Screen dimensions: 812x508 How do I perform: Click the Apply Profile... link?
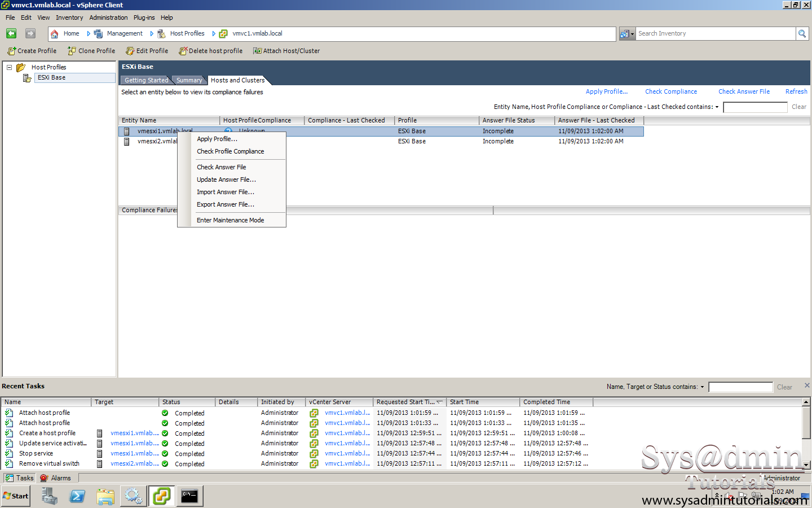(x=607, y=91)
